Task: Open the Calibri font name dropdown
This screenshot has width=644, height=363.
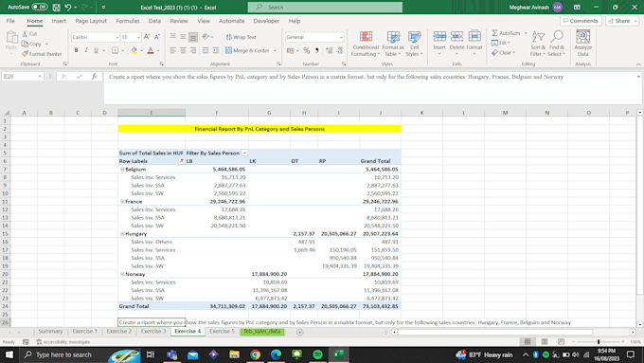Action: tap(116, 37)
